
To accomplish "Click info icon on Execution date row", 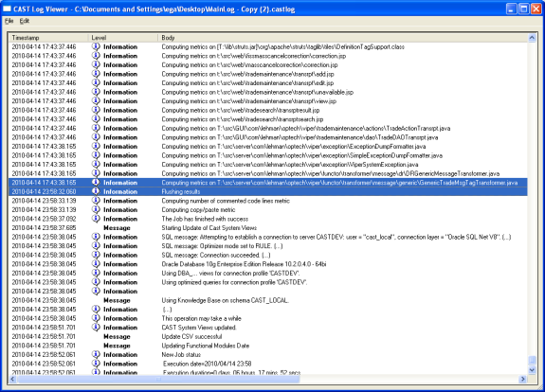I will click(x=96, y=364).
